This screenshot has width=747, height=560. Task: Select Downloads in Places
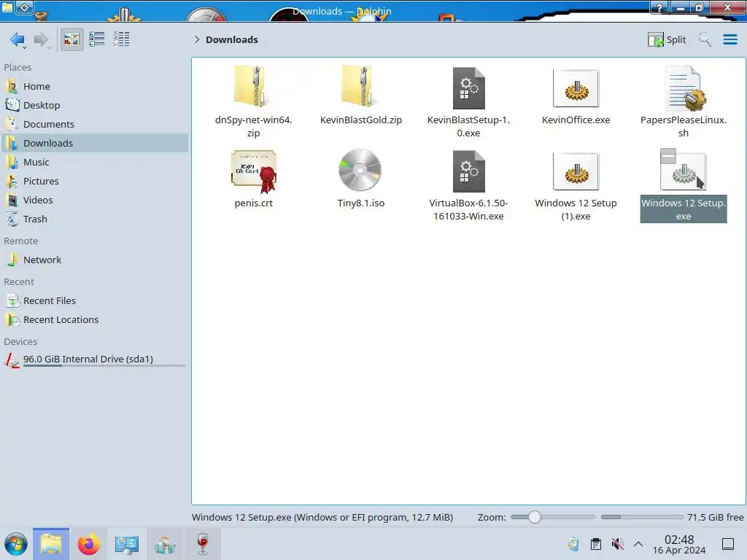click(x=94, y=144)
